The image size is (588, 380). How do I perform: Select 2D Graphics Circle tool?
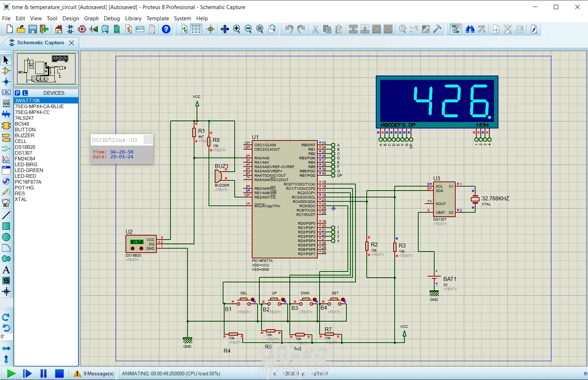click(x=6, y=237)
